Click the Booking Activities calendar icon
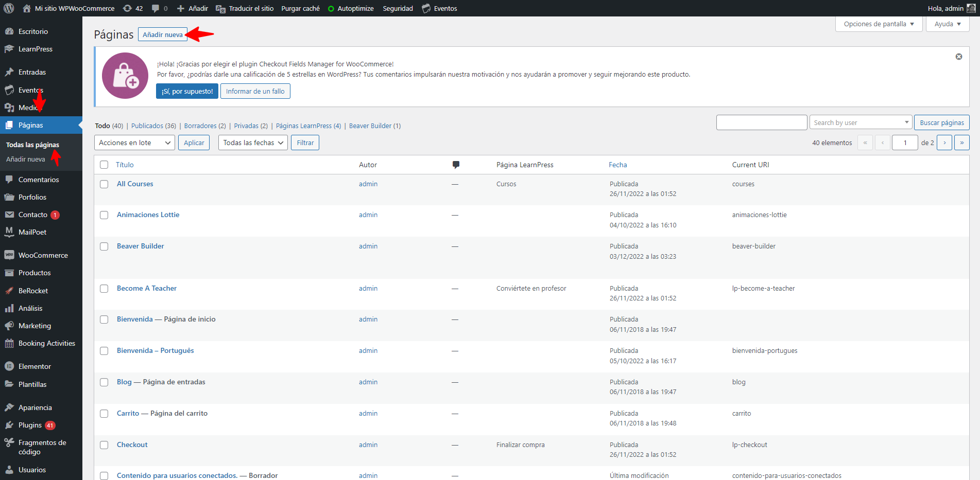This screenshot has height=480, width=980. pyautogui.click(x=9, y=343)
